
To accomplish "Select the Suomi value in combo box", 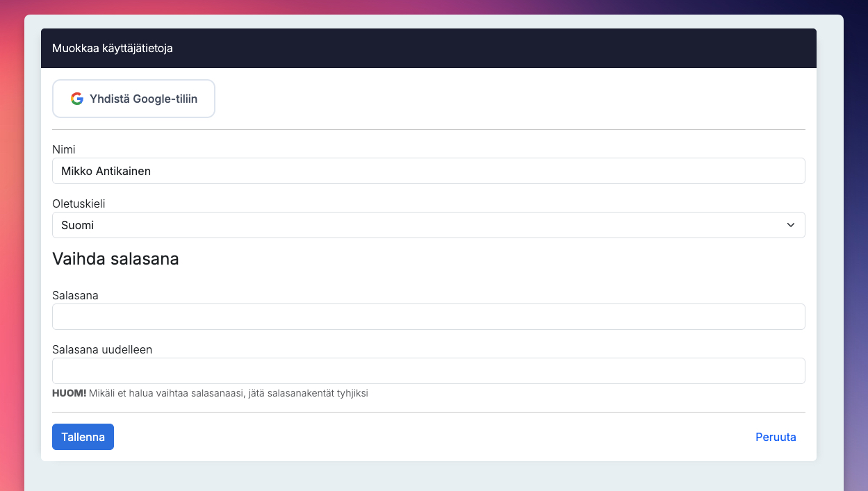I will (78, 225).
